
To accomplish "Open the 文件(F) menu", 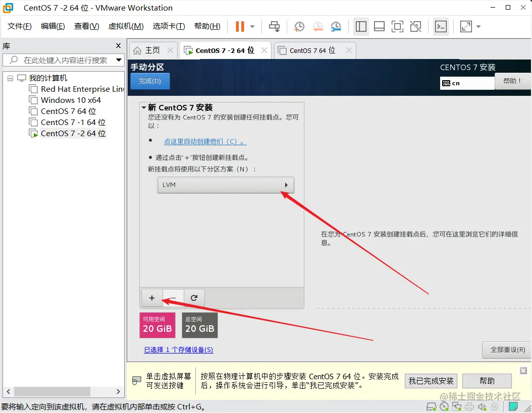I will (19, 26).
